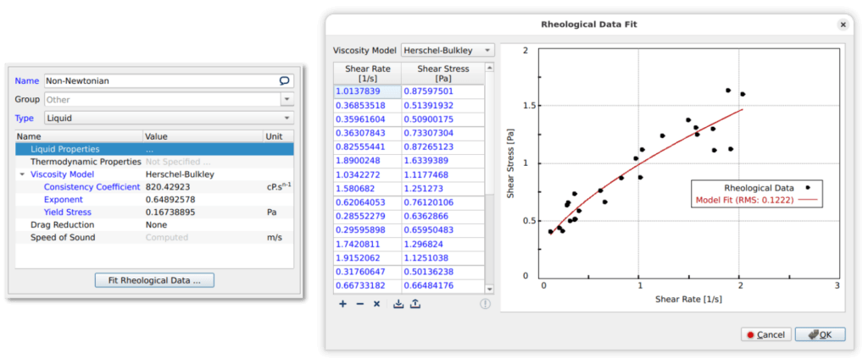Clear the table with the x icon
Viewport: 868px width, 364px height.
[376, 304]
